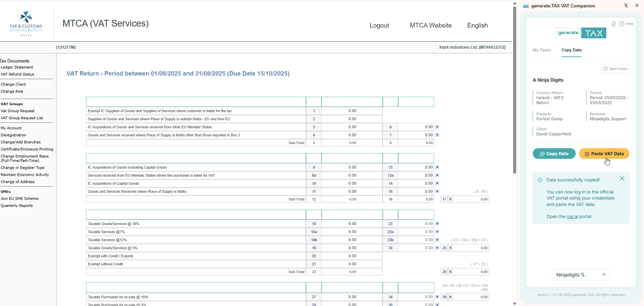Click the arrow icon beside box 23
Image resolution: width=644 pixels, height=306 pixels.
click(437, 224)
